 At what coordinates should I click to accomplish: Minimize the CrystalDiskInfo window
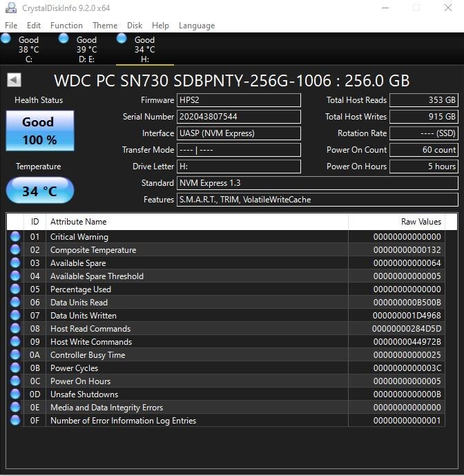click(x=385, y=8)
